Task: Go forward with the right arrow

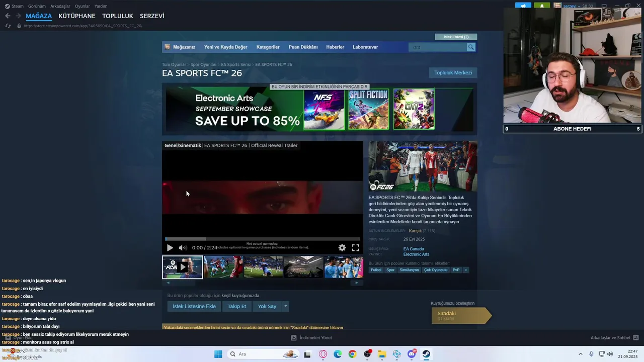Action: click(18, 16)
